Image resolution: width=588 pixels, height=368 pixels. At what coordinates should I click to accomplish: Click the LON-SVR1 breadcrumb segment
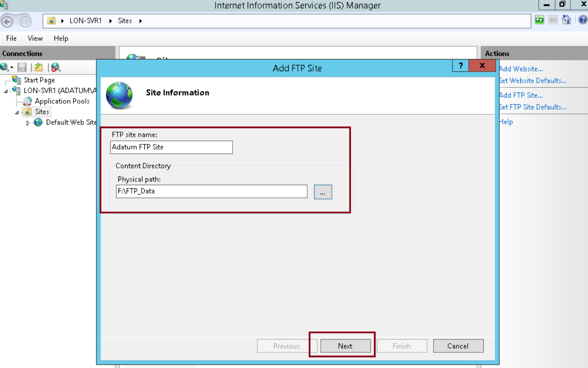[x=86, y=21]
